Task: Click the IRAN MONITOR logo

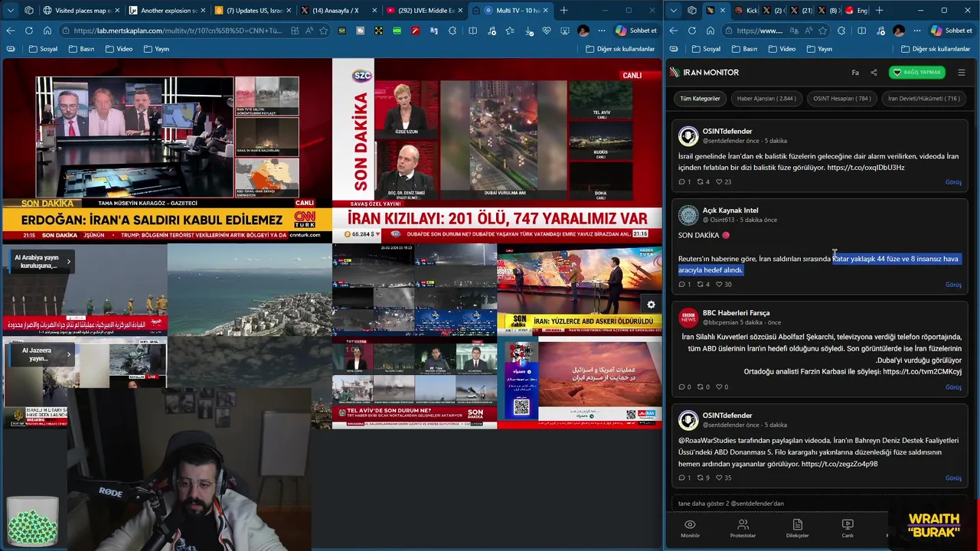Action: coord(704,73)
